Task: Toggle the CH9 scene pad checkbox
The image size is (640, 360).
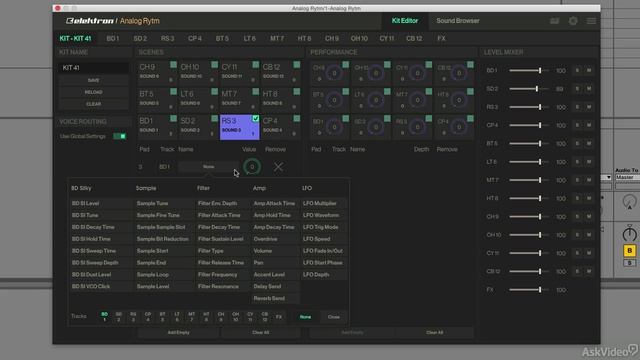Action: tap(173, 64)
